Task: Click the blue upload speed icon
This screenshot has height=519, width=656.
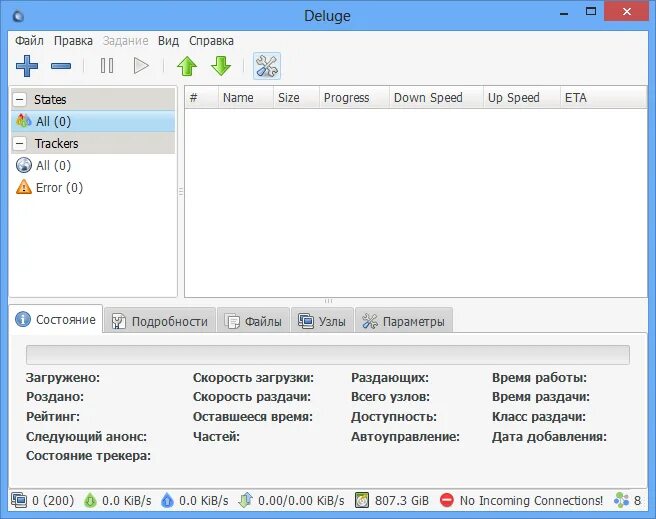Action: pyautogui.click(x=167, y=500)
